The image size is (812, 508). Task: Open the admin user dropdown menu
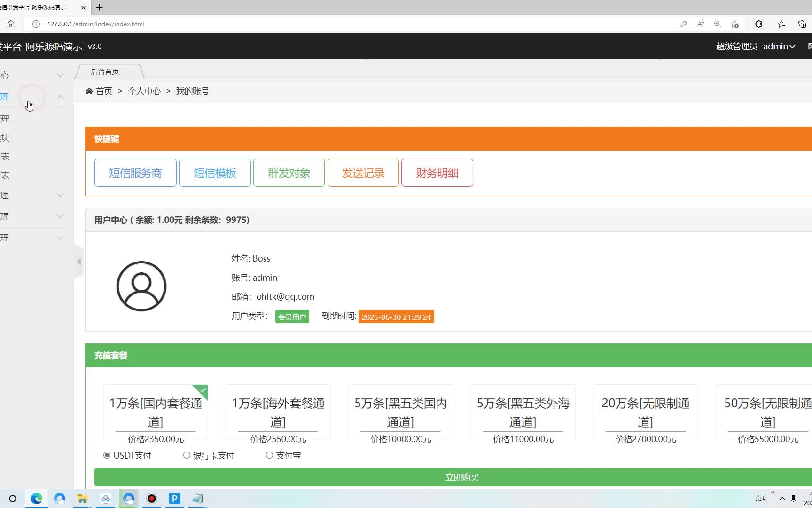click(x=779, y=46)
